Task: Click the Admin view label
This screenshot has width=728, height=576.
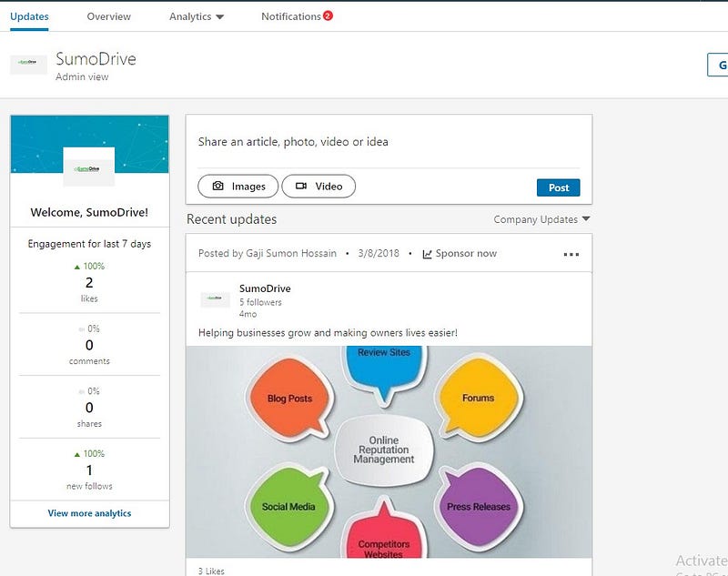Action: point(82,77)
